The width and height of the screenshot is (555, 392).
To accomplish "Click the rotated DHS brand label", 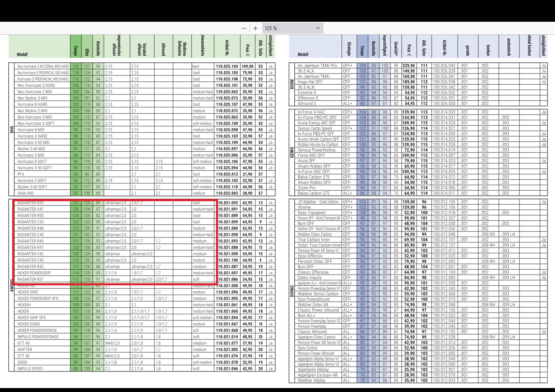I will [x=12, y=130].
